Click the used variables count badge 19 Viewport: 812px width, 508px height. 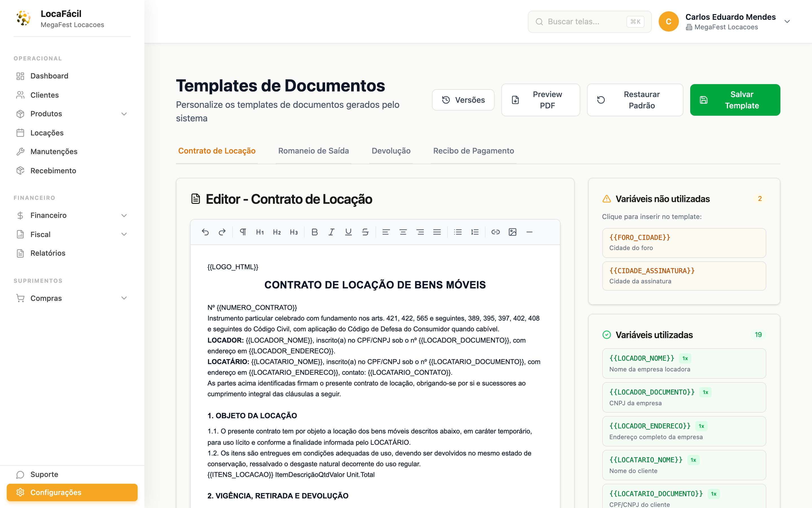pyautogui.click(x=758, y=335)
